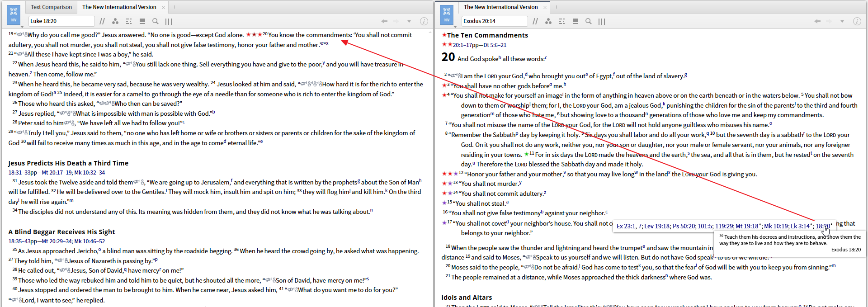Viewport: 868px width, 307px height.
Task: Select the left New International Version tab
Action: [119, 7]
